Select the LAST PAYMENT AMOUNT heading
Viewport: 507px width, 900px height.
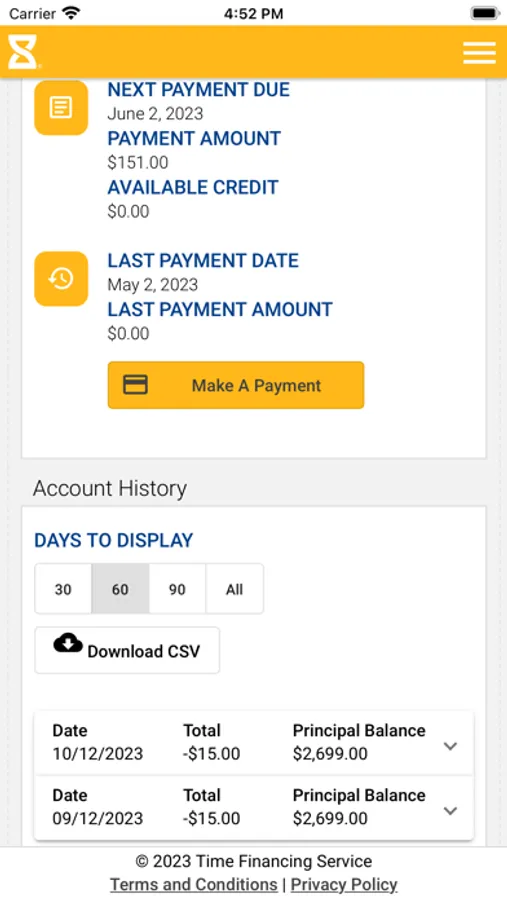coord(220,309)
